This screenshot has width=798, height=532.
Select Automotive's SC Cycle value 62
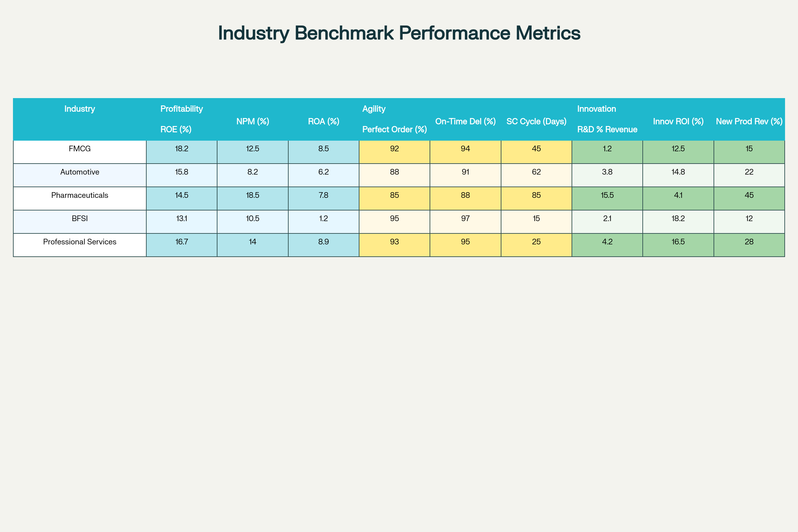click(x=536, y=172)
